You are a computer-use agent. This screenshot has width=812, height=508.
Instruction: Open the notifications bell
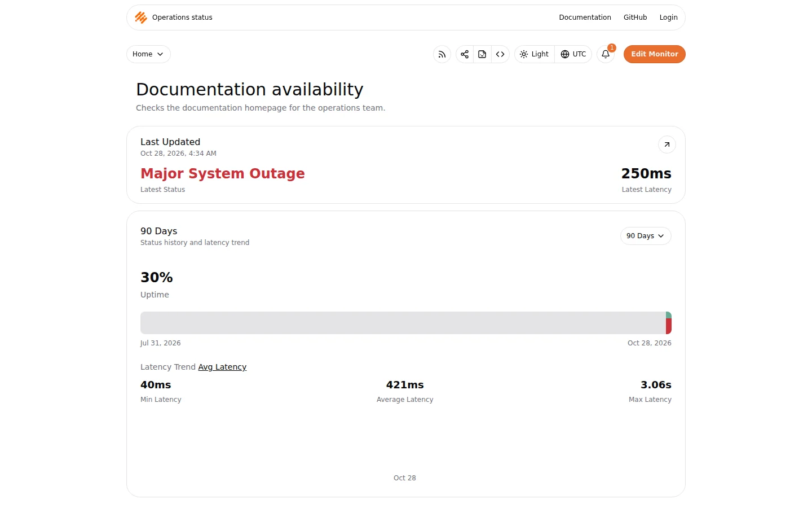(x=606, y=54)
